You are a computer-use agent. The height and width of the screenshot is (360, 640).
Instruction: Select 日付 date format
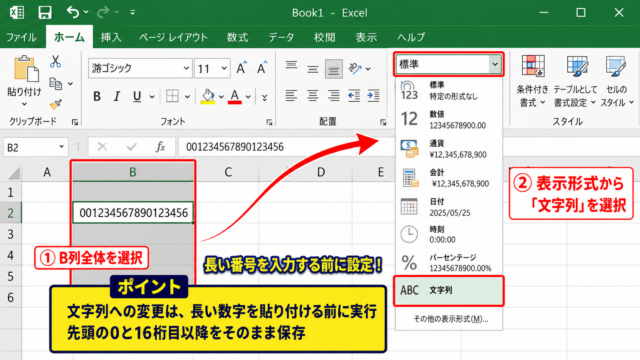click(449, 207)
